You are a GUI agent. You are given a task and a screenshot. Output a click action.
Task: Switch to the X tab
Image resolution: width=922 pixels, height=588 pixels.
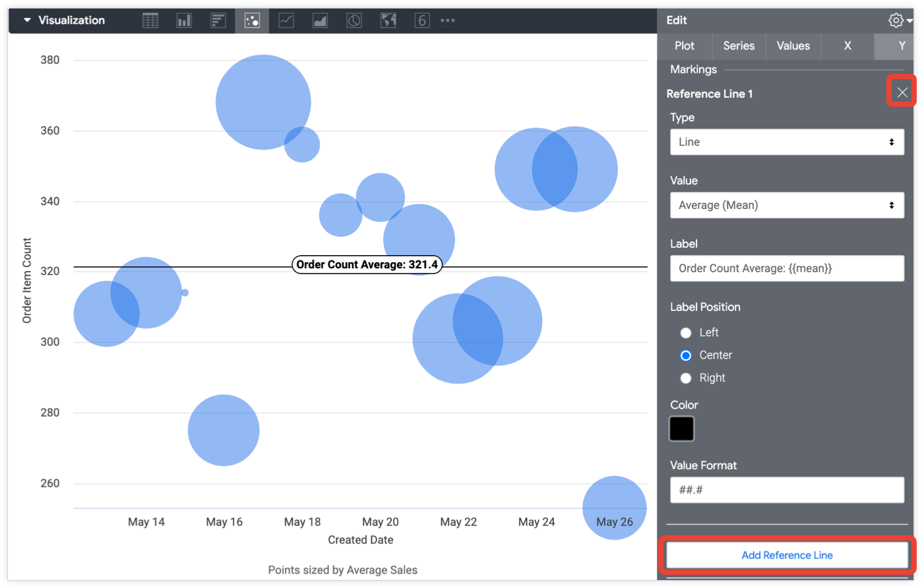[x=847, y=46]
